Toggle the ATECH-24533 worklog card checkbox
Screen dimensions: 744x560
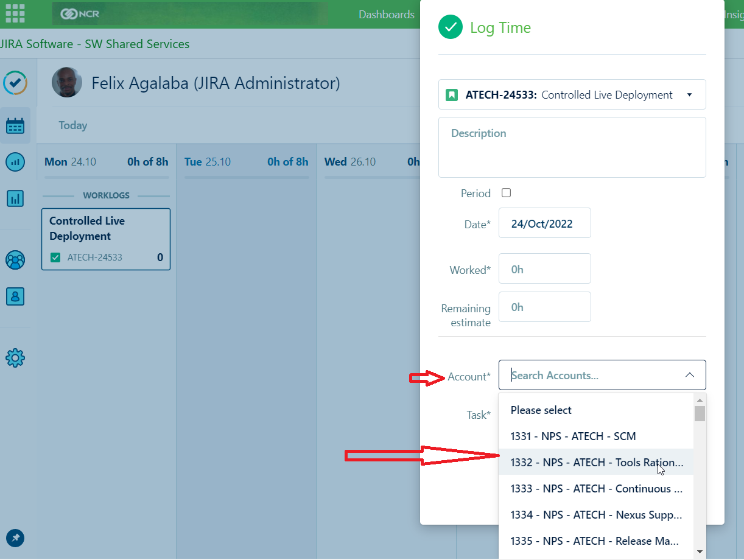tap(55, 257)
